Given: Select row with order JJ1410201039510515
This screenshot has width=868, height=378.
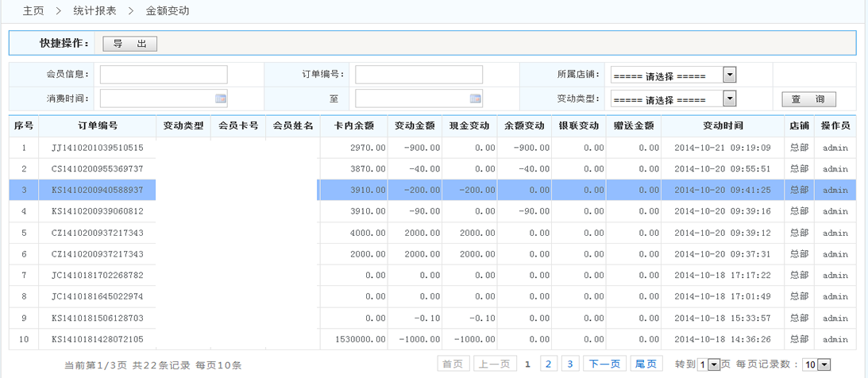Looking at the screenshot, I should (97, 148).
